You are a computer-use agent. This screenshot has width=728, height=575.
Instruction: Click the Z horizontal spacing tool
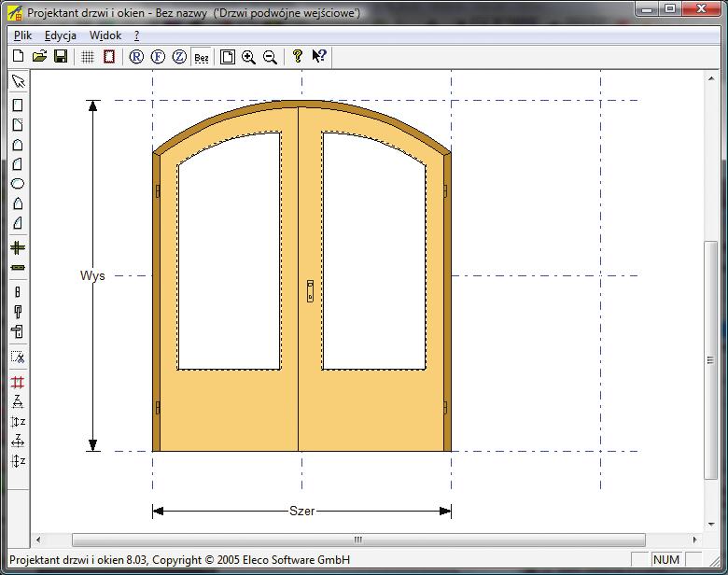point(18,401)
